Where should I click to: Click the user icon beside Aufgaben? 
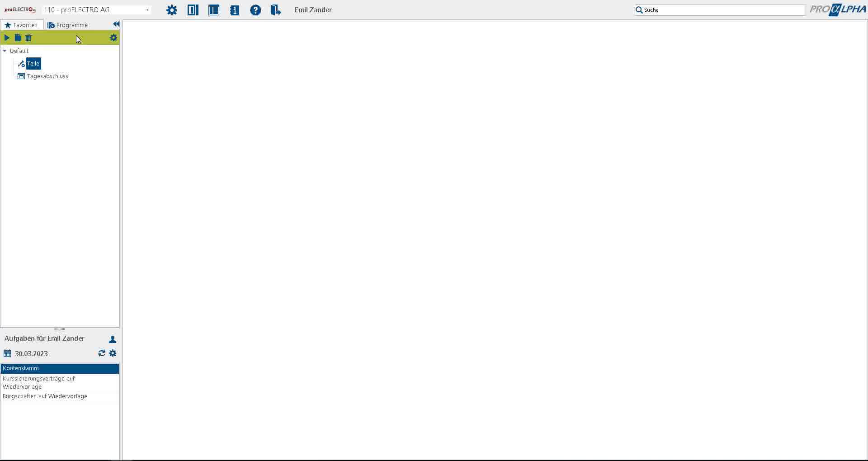click(113, 339)
